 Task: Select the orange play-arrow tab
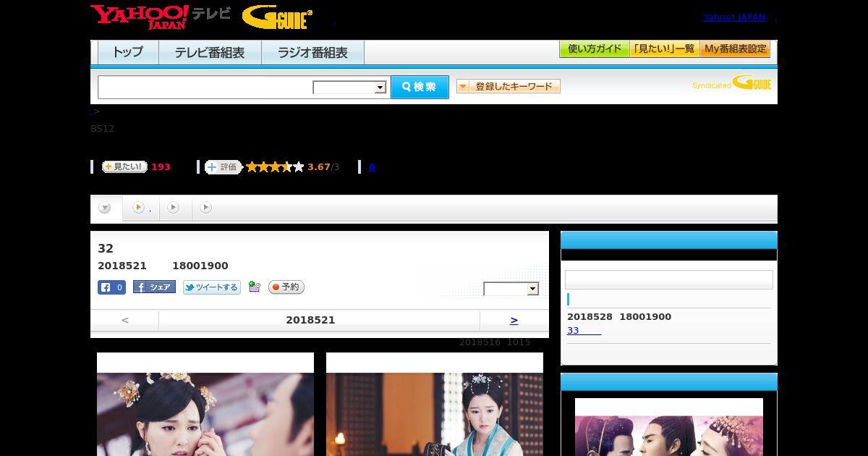tap(140, 208)
